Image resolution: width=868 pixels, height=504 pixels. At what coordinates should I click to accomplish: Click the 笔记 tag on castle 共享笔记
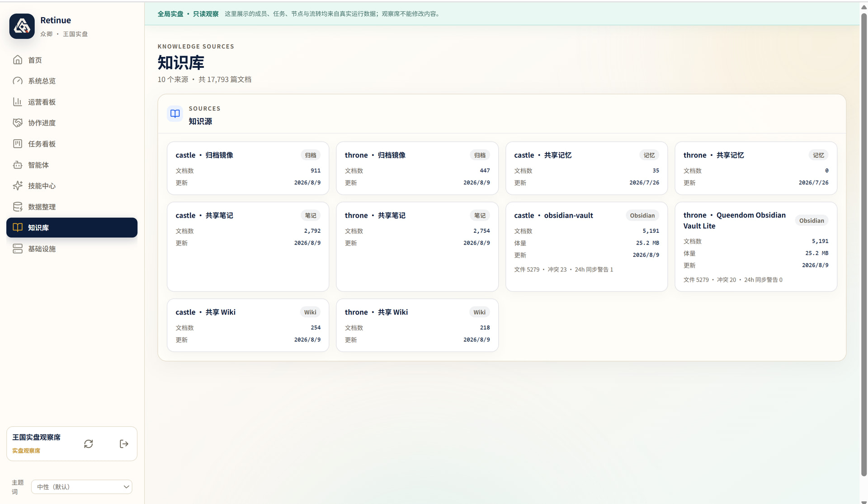click(x=311, y=216)
